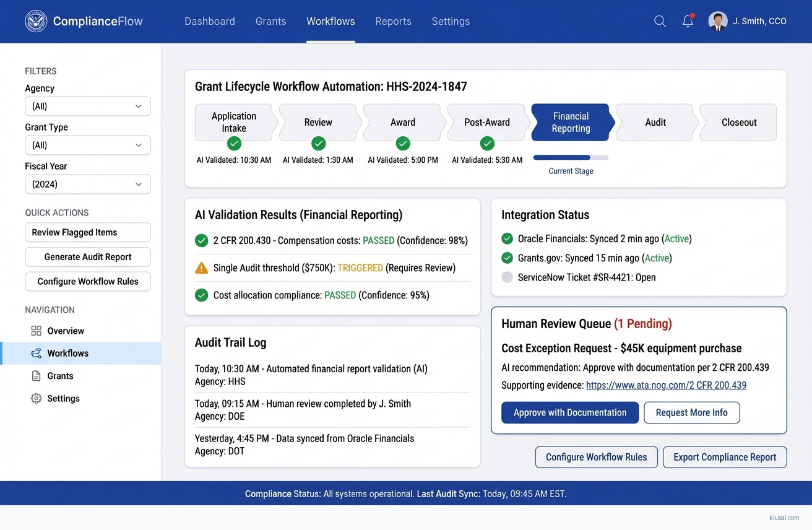Expand the Fiscal Year dropdown

click(x=88, y=184)
